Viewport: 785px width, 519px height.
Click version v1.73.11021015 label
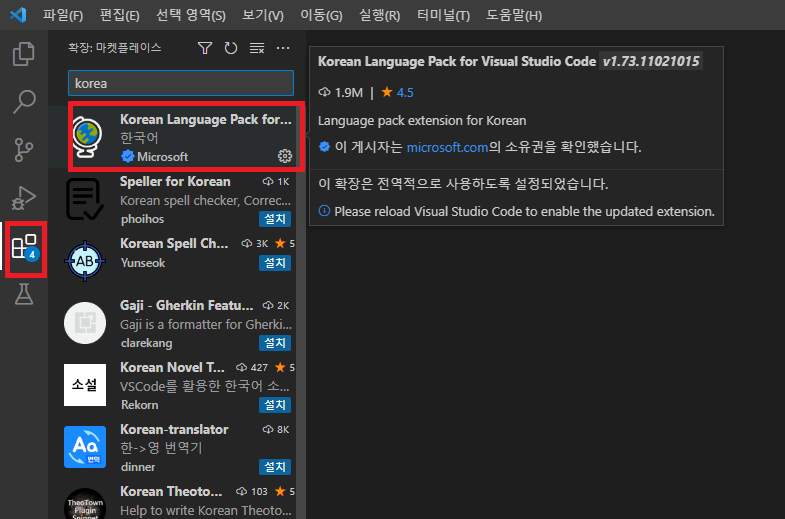click(651, 61)
